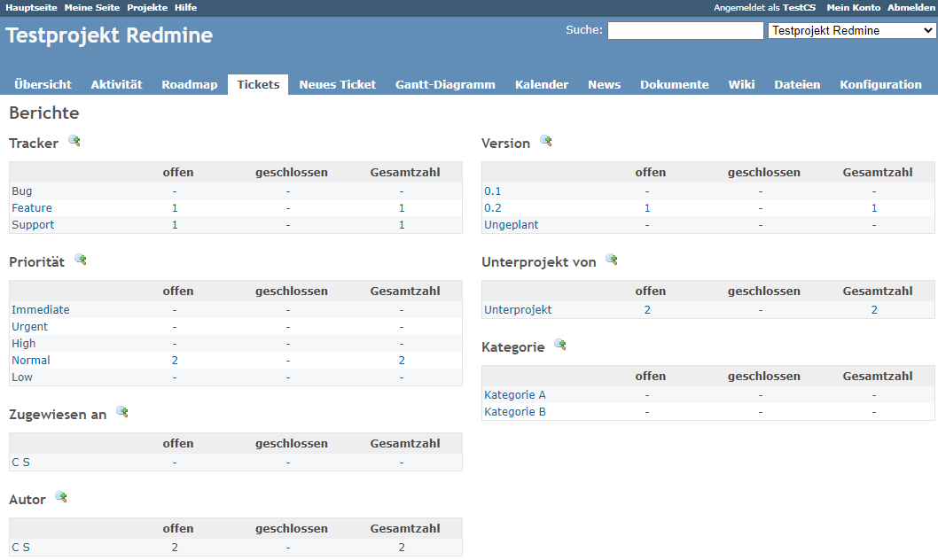Open the Support tracker link
938x560 pixels.
33,225
